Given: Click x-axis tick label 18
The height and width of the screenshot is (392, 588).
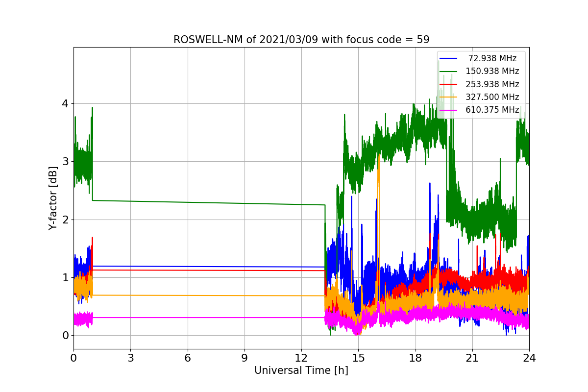Looking at the screenshot, I should pos(416,358).
